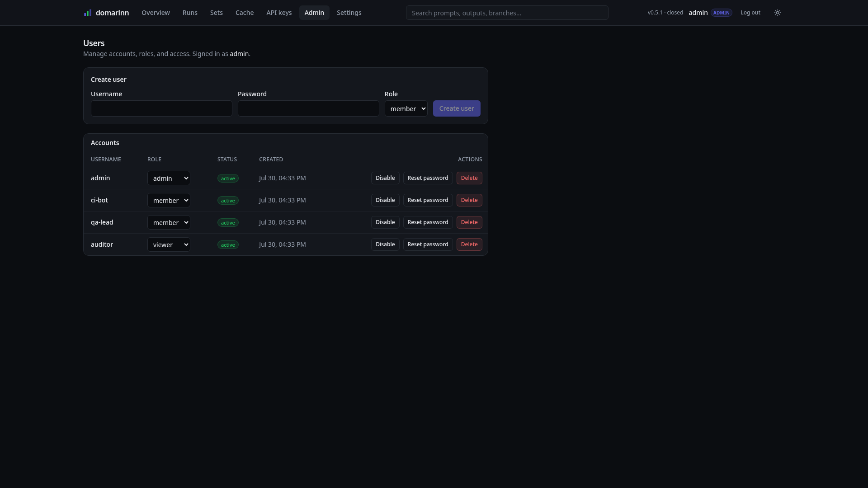Focus the search prompts, outputs, branches field
868x488 pixels.
507,13
